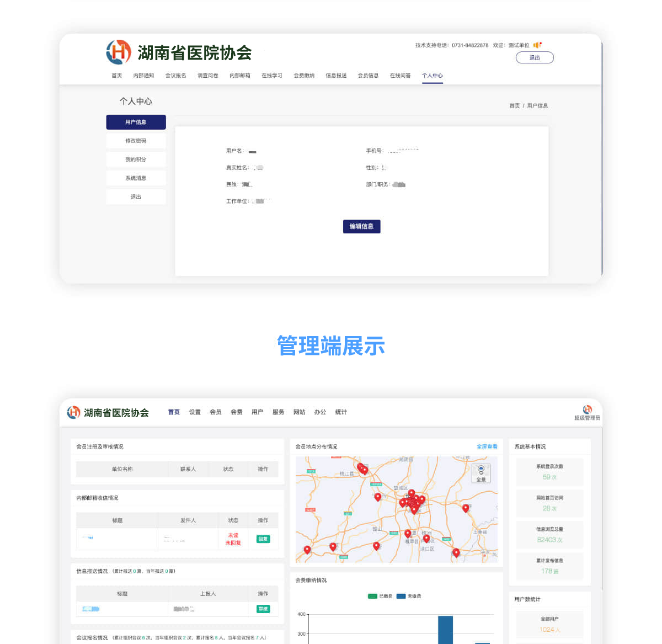Click the 全屏查看 link above map

click(487, 446)
